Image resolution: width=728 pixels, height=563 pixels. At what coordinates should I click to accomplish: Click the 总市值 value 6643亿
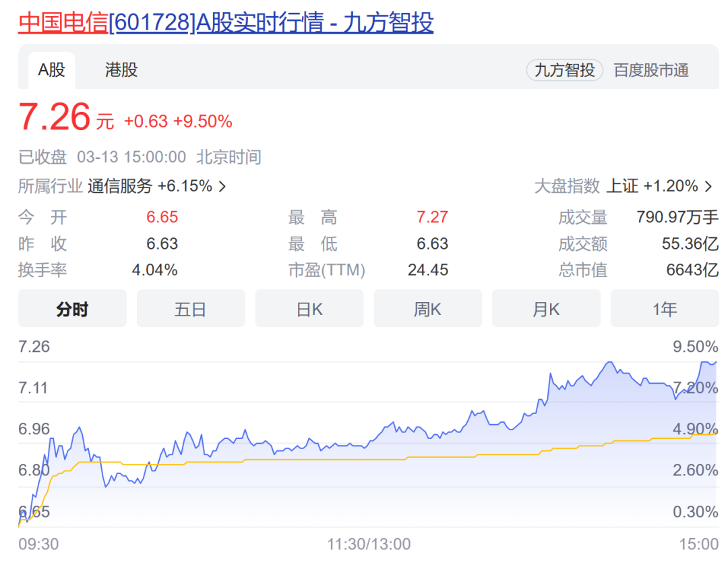point(692,270)
